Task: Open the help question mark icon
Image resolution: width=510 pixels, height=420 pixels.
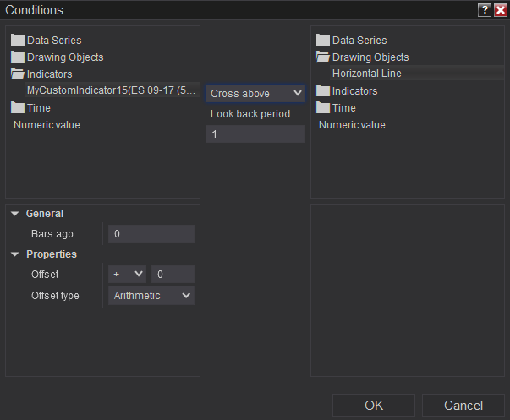Action: click(484, 10)
